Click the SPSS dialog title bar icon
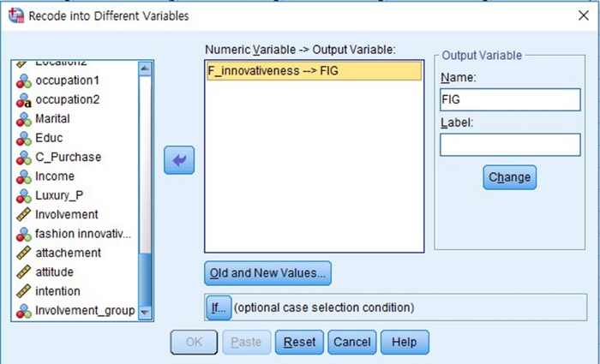The height and width of the screenshot is (364, 600). [14, 15]
